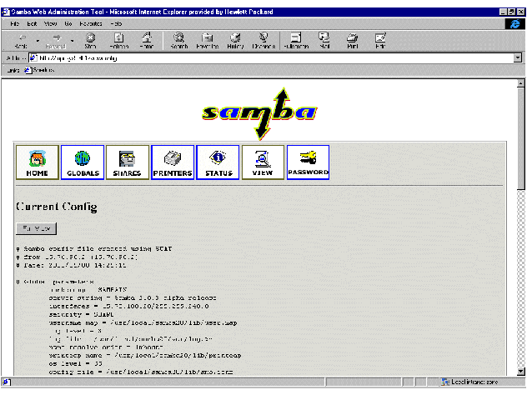Open the Channels toolbar button
Viewport: 532px width, 405px height.
pyautogui.click(x=263, y=41)
